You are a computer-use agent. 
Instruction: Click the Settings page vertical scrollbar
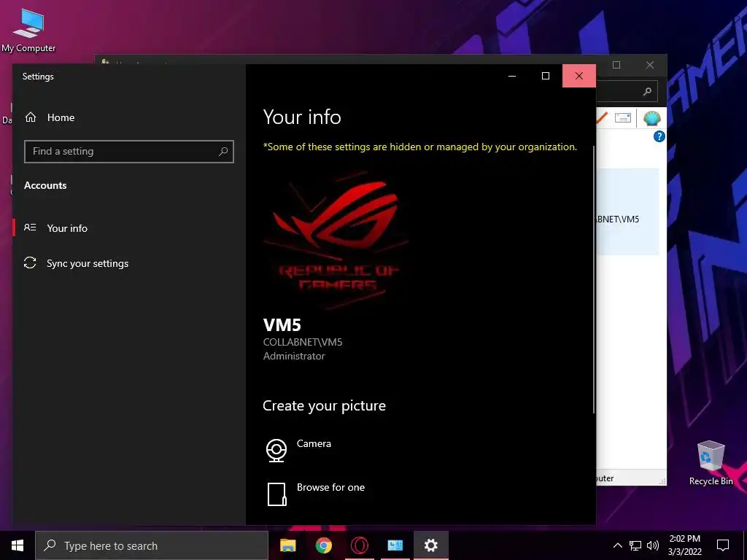[x=594, y=279]
